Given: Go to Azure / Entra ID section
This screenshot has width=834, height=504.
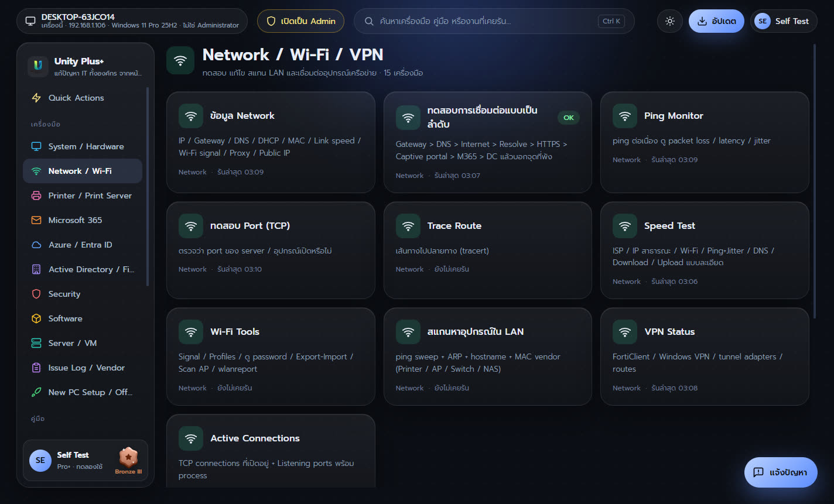Looking at the screenshot, I should [x=83, y=245].
